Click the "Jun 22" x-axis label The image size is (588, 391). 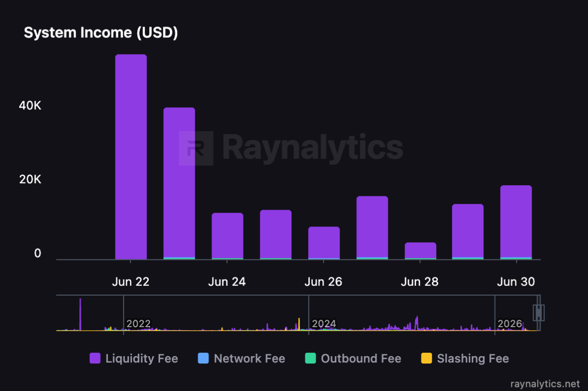(x=131, y=282)
